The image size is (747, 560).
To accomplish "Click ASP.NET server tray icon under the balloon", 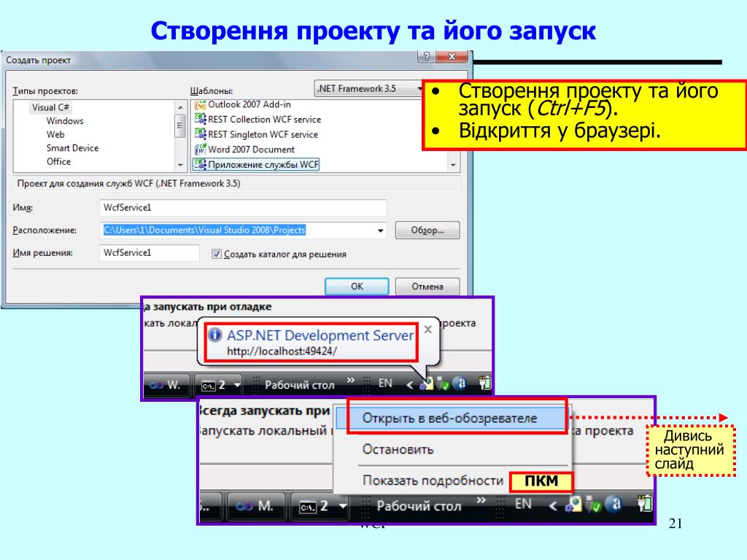I will point(426,384).
